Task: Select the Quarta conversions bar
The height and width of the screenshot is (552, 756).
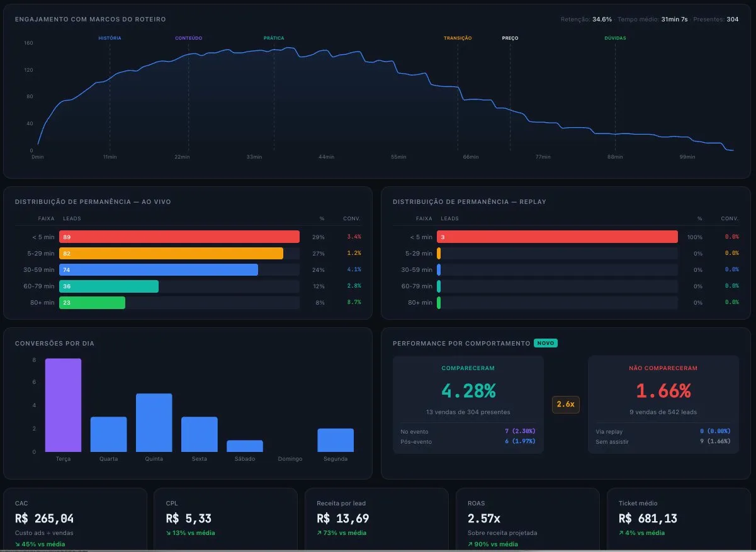Action: (108, 434)
